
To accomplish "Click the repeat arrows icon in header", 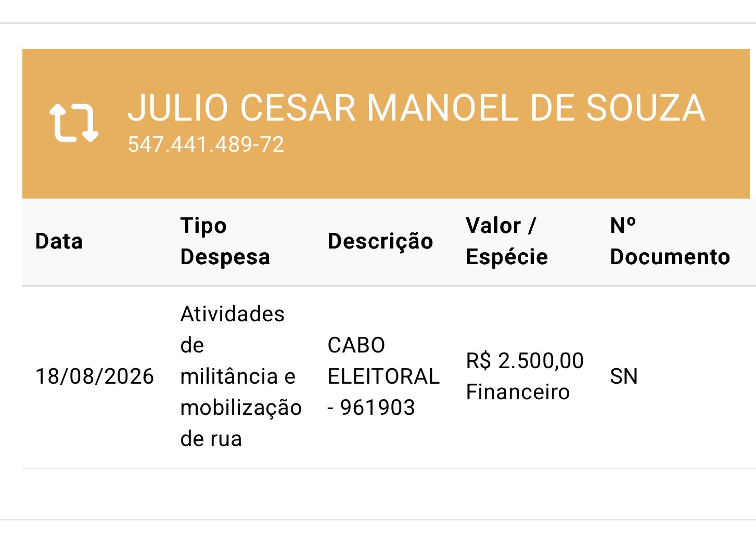I will [74, 123].
